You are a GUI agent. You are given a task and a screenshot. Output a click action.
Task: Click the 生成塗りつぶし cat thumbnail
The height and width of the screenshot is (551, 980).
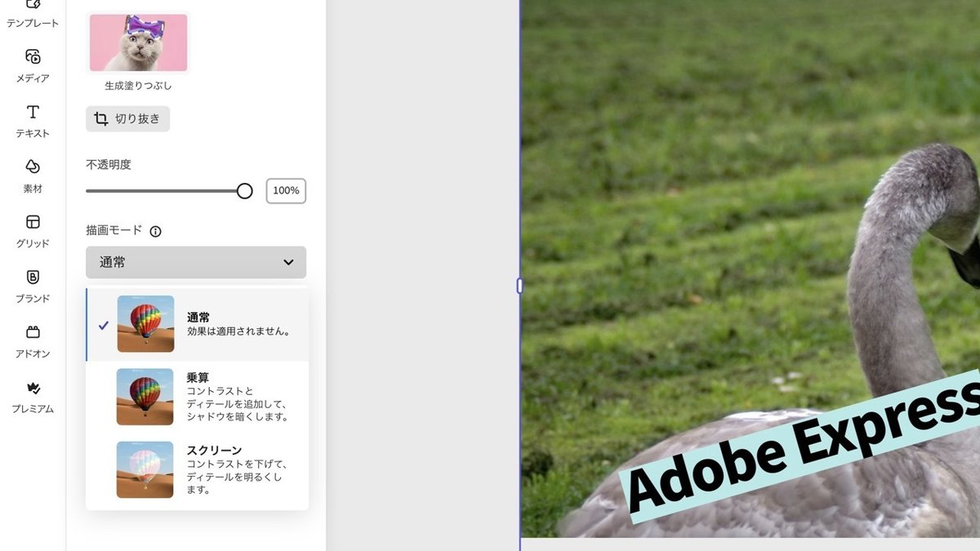138,42
